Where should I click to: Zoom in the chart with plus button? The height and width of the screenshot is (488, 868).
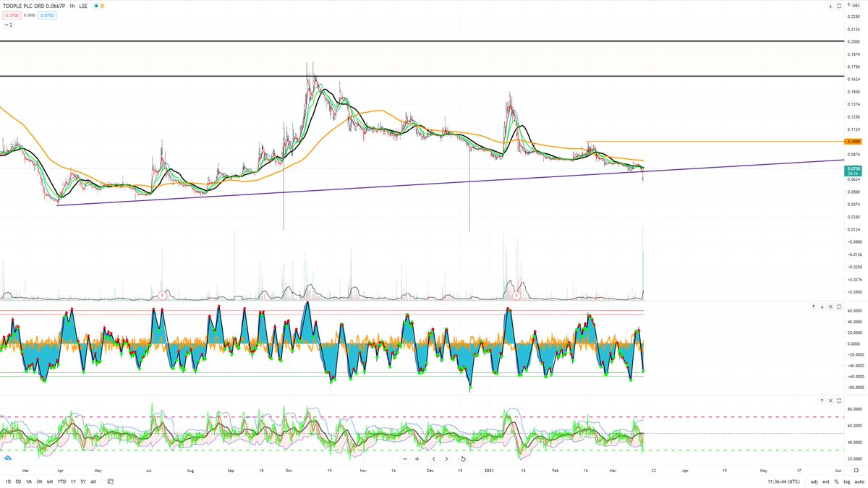(x=417, y=459)
